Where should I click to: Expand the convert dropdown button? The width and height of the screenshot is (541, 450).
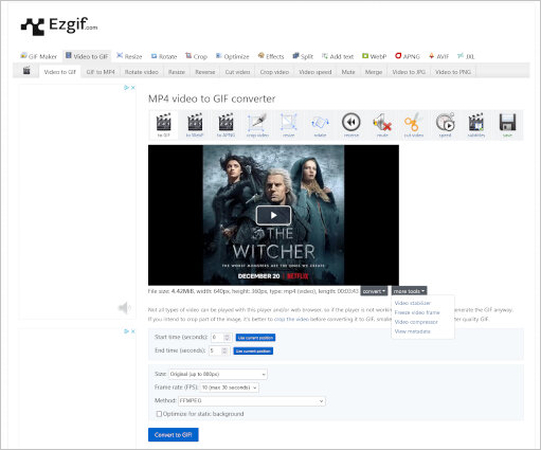pyautogui.click(x=374, y=291)
